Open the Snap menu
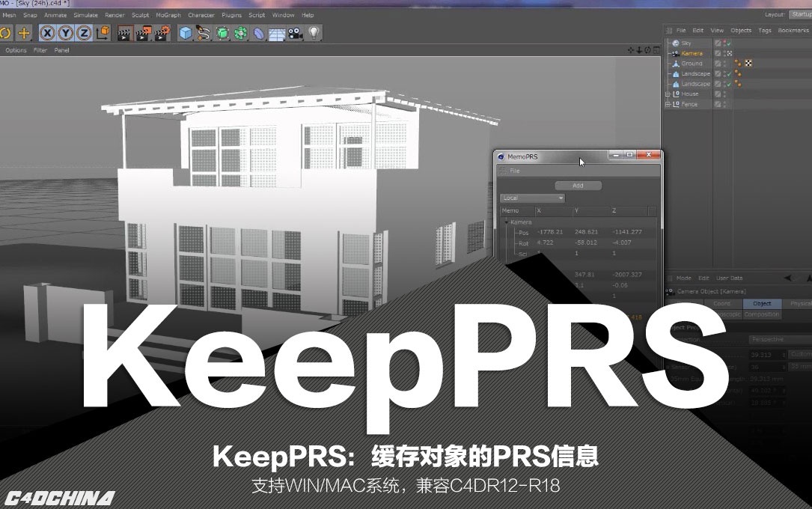This screenshot has width=812, height=509. coord(30,15)
